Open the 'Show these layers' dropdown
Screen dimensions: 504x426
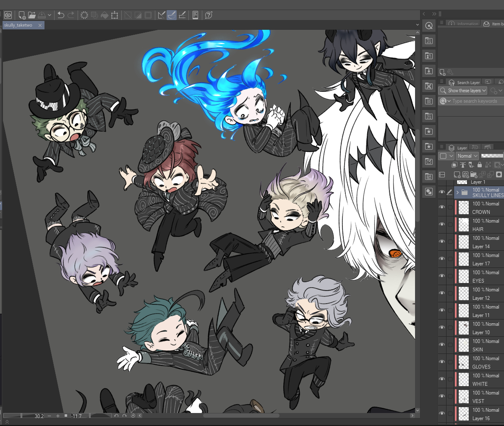pos(463,91)
